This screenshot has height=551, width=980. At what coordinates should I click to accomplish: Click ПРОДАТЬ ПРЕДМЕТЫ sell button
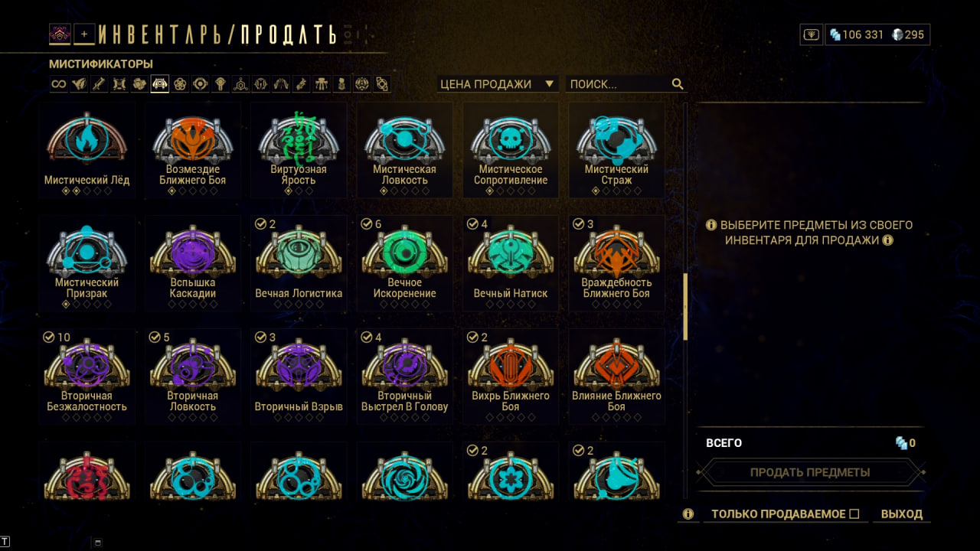[810, 472]
